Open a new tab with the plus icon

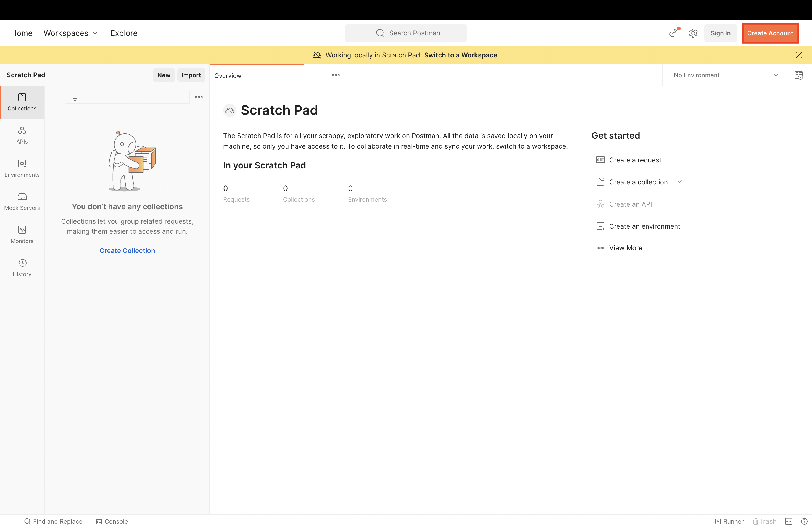[x=316, y=75]
